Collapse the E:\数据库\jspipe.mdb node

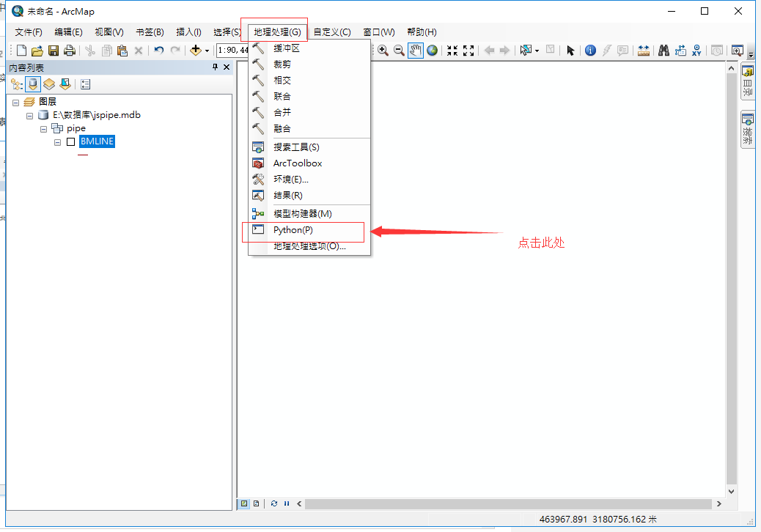[x=29, y=116]
